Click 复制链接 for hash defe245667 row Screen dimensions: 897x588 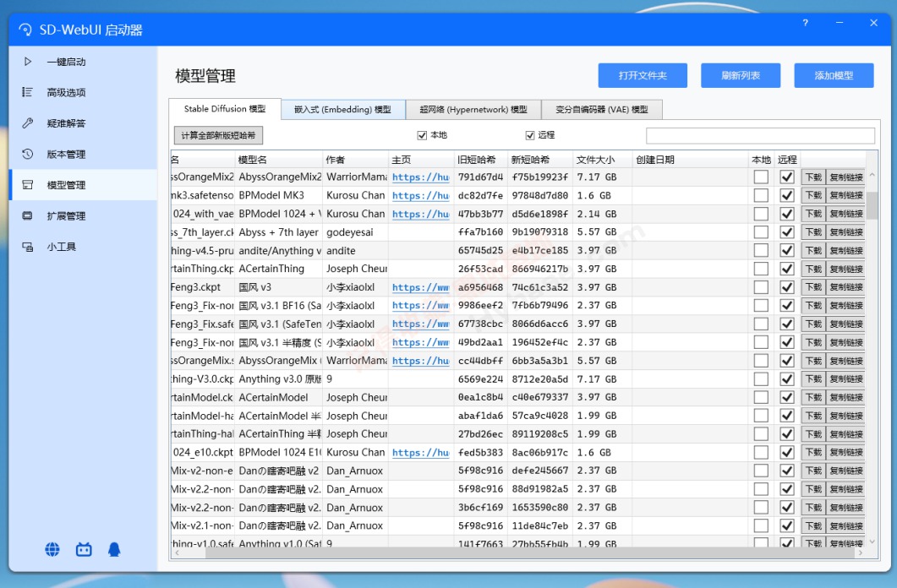(846, 471)
